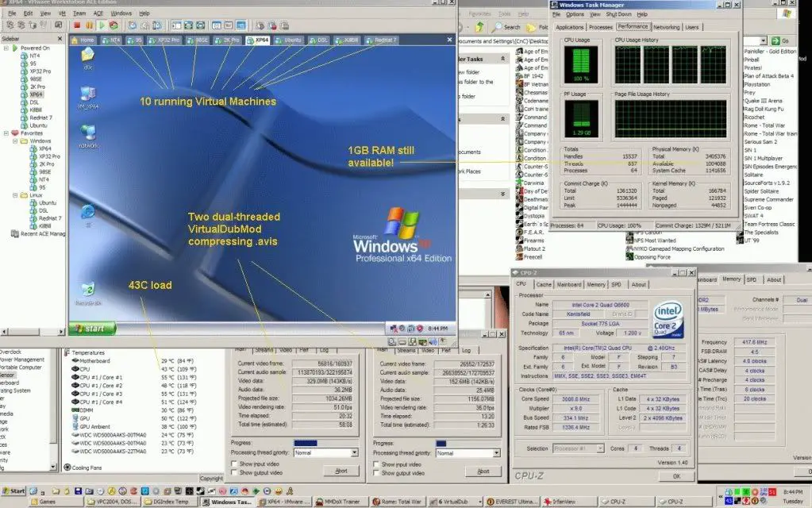Switch to MMDoX Trainer on the taskbar
This screenshot has width=812, height=508.
pos(341,502)
